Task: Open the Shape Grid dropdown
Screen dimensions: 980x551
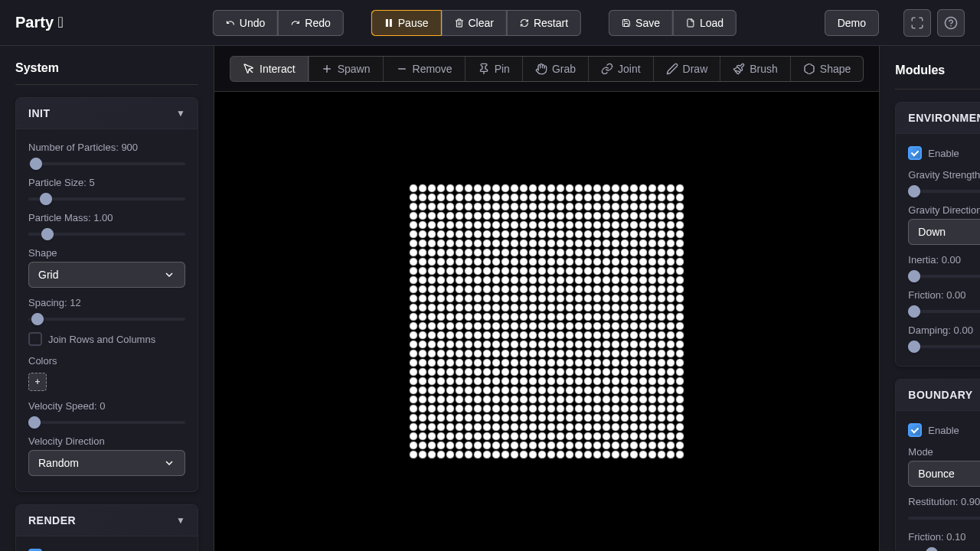Action: click(x=106, y=275)
